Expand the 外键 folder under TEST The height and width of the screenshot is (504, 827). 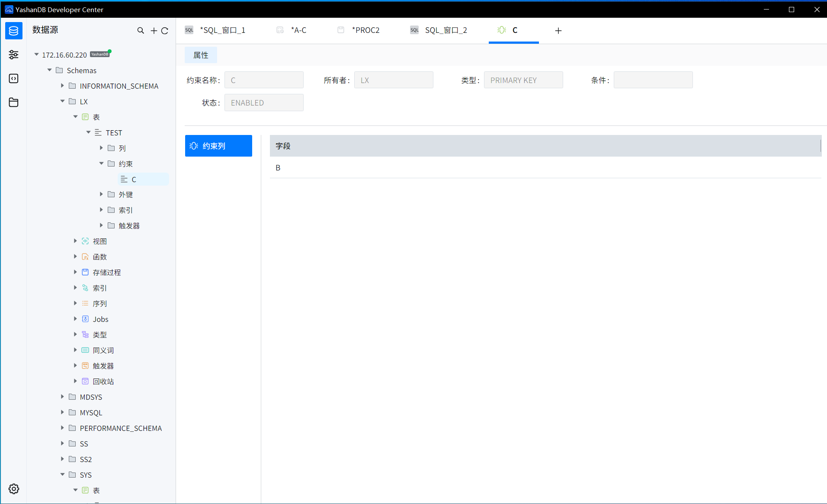coord(102,195)
